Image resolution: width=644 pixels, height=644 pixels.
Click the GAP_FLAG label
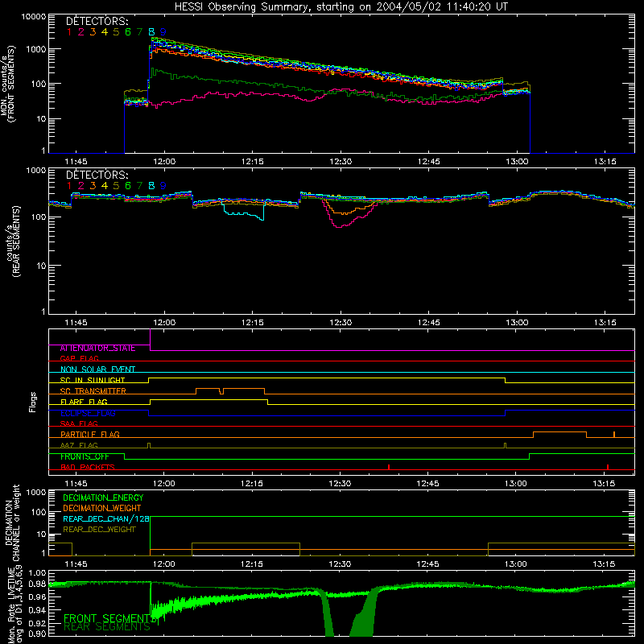click(x=79, y=358)
